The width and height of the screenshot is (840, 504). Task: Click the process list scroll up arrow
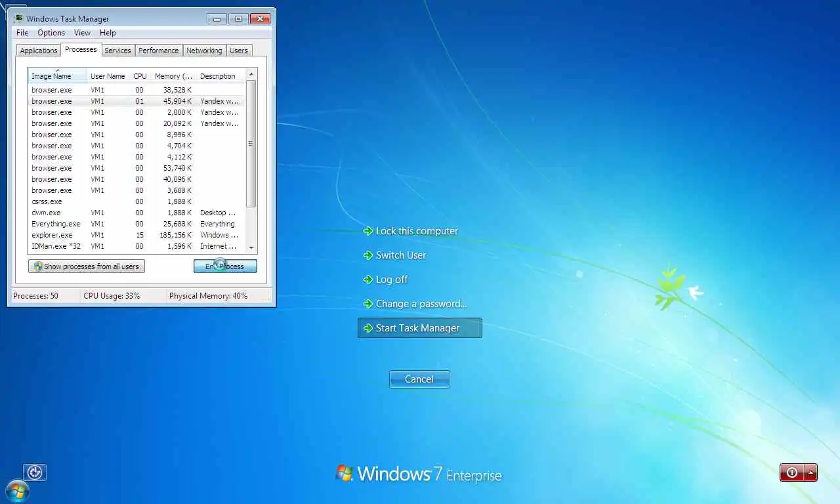(x=251, y=74)
